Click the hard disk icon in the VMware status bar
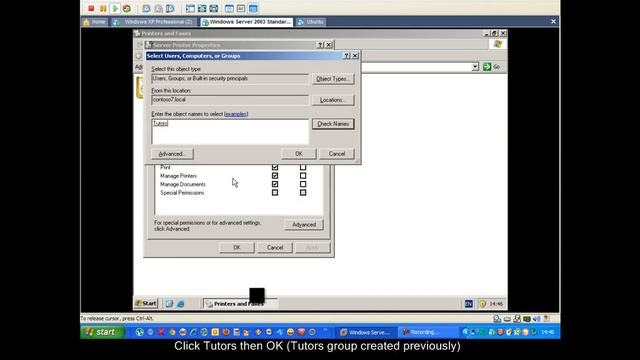The image size is (640, 360). pyautogui.click(x=507, y=319)
